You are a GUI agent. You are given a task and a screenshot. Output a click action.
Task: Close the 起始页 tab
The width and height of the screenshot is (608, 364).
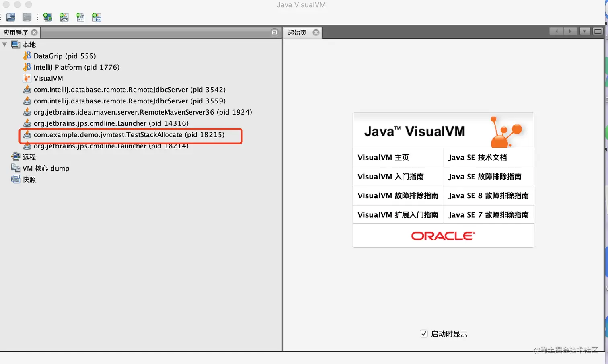316,33
